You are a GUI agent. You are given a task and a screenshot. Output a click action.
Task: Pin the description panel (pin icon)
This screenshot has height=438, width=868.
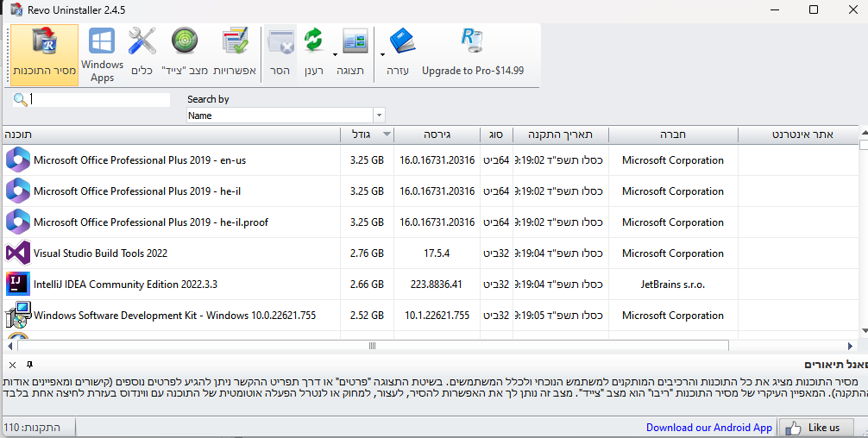coord(30,365)
